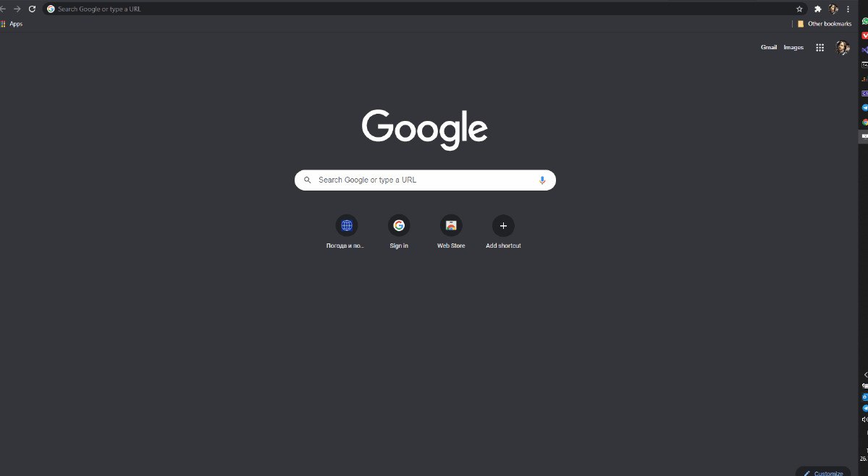Open the Погода и по.. shortcut tile
Screen dimensions: 868x476
[x=347, y=232]
